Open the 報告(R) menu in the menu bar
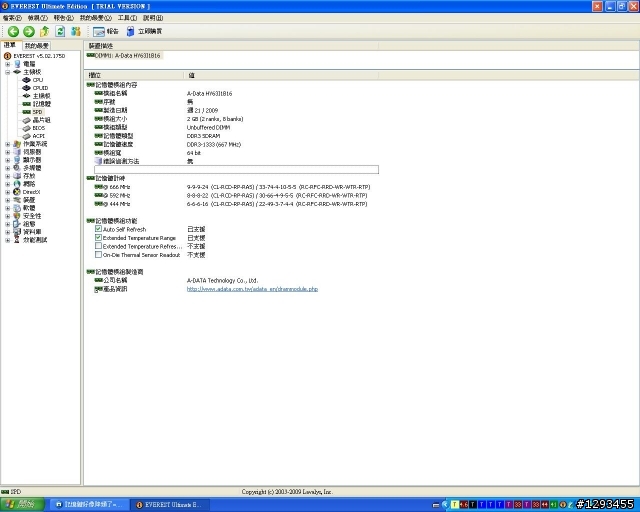 coord(64,18)
